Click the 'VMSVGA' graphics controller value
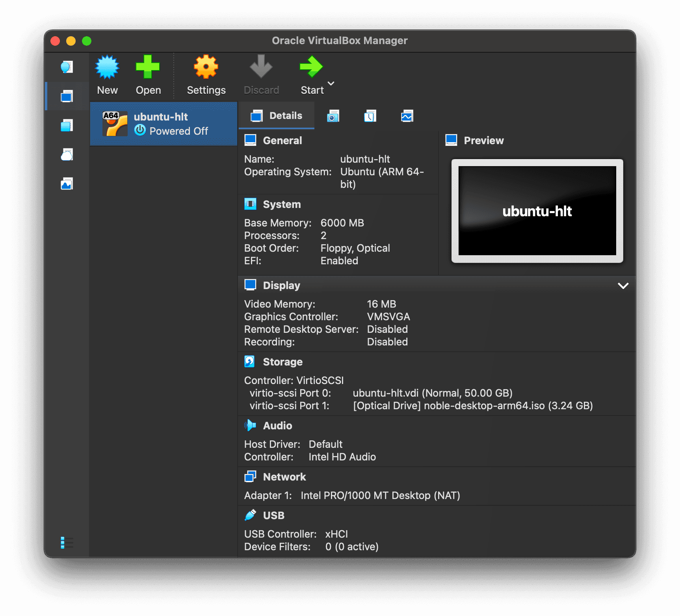The width and height of the screenshot is (680, 616). click(x=389, y=317)
